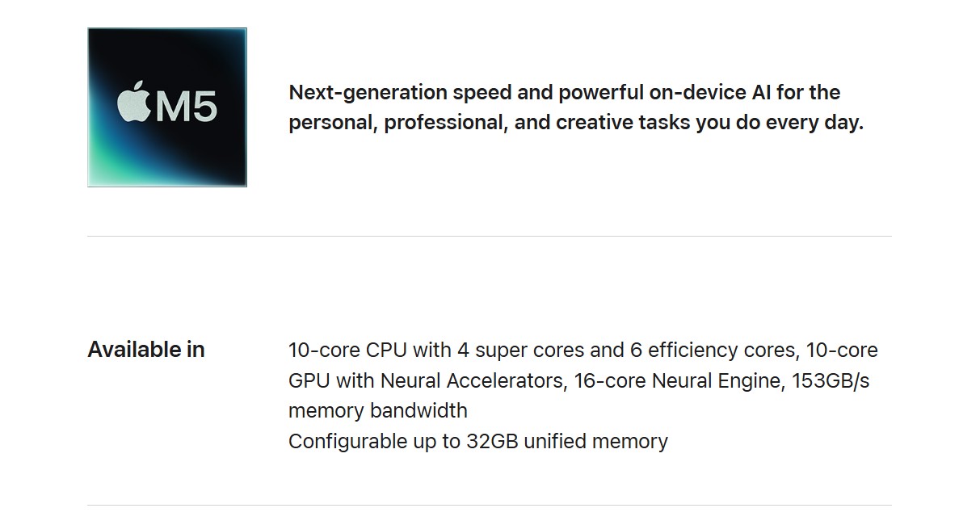Click the "Available in" heading

click(x=146, y=350)
